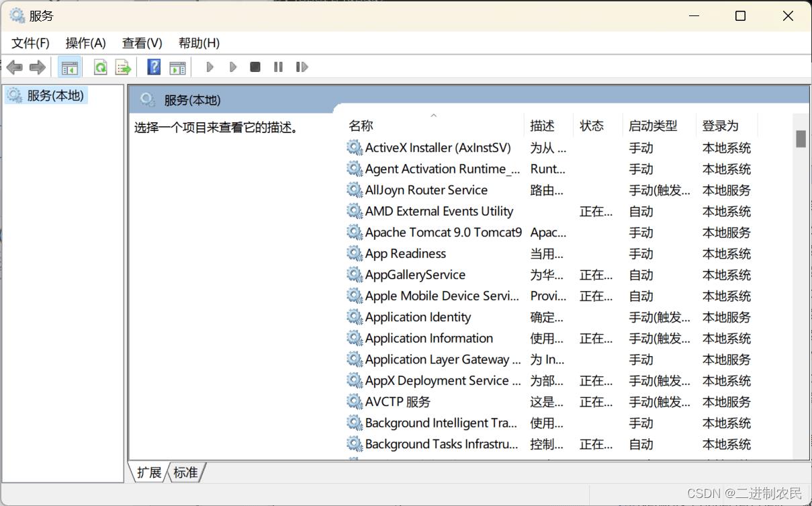
Task: Toggle the show/hide action pane icon
Action: [177, 67]
